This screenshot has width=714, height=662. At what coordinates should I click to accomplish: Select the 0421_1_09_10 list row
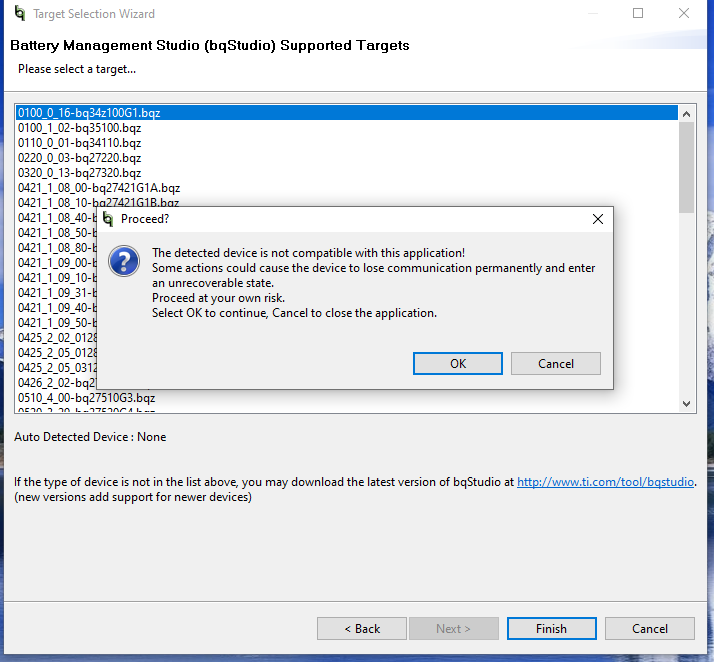click(56, 278)
